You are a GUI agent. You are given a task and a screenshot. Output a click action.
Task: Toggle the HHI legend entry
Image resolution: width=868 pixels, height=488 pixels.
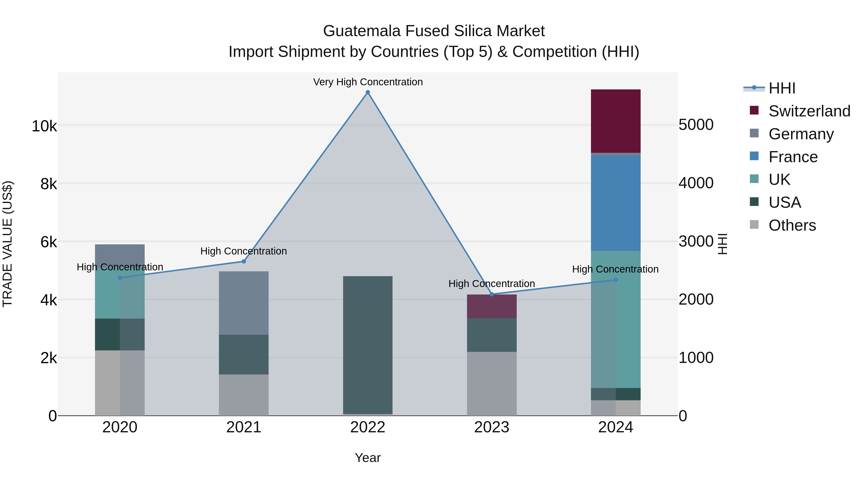770,88
